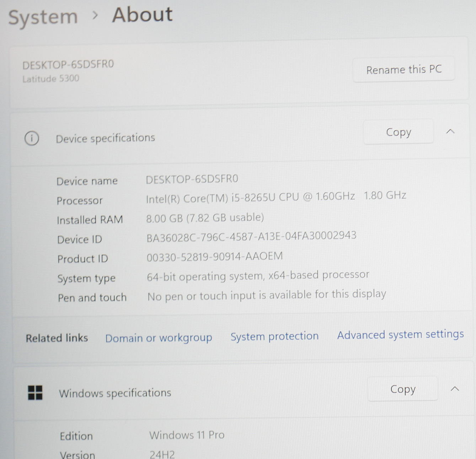Click the Version label
The image size is (476, 459).
pyautogui.click(x=77, y=455)
